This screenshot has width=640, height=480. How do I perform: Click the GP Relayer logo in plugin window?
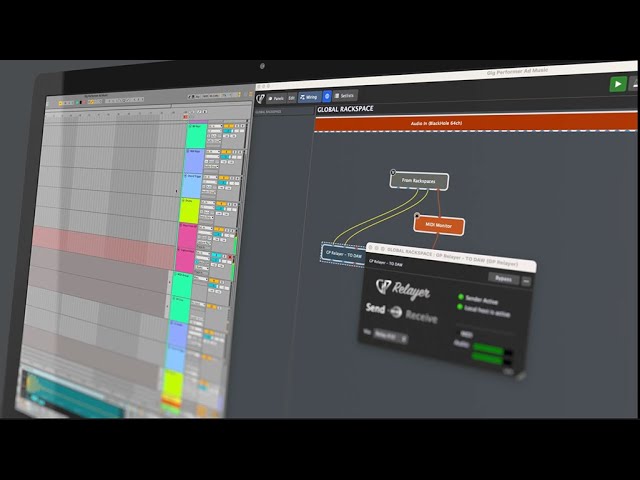(403, 289)
